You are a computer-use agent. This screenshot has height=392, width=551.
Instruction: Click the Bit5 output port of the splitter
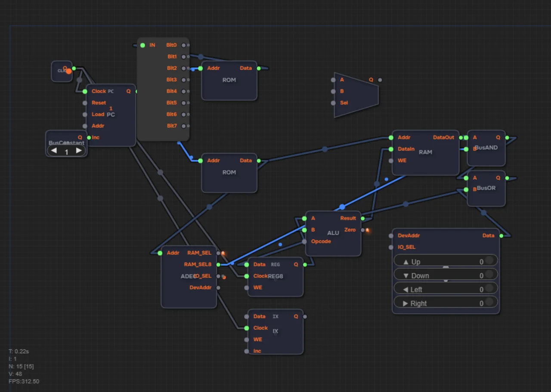click(184, 103)
